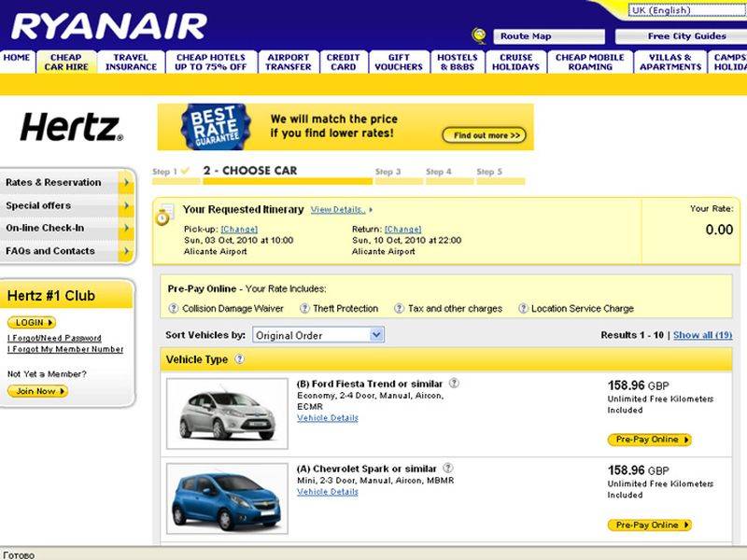Click Change link for Pick-up

(239, 229)
